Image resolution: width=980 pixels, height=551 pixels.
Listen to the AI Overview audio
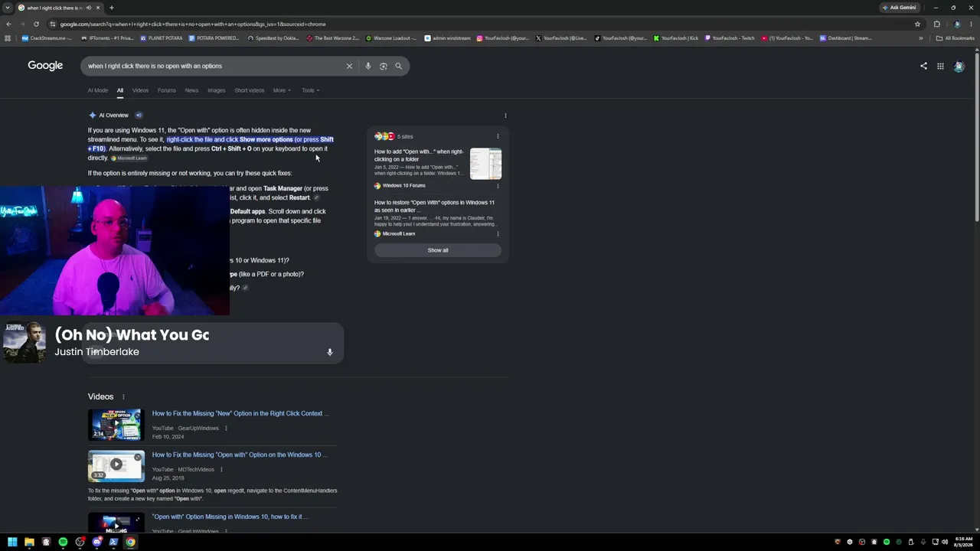(139, 116)
